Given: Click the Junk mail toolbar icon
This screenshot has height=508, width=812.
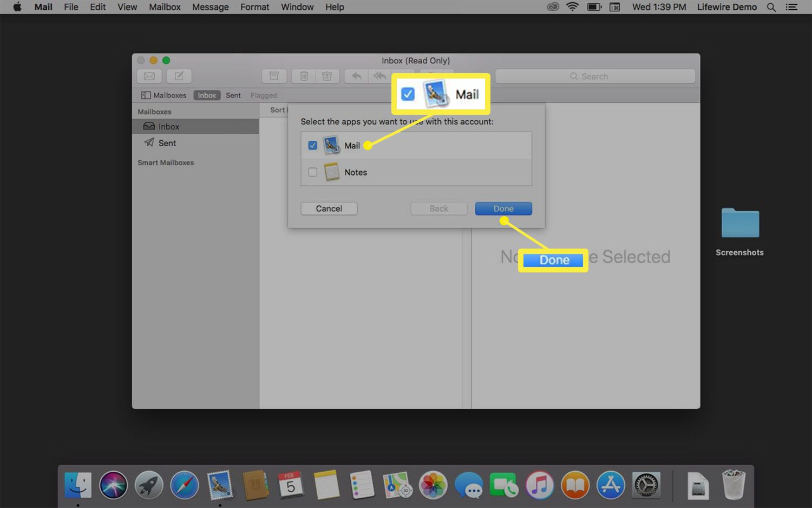Looking at the screenshot, I should 327,76.
